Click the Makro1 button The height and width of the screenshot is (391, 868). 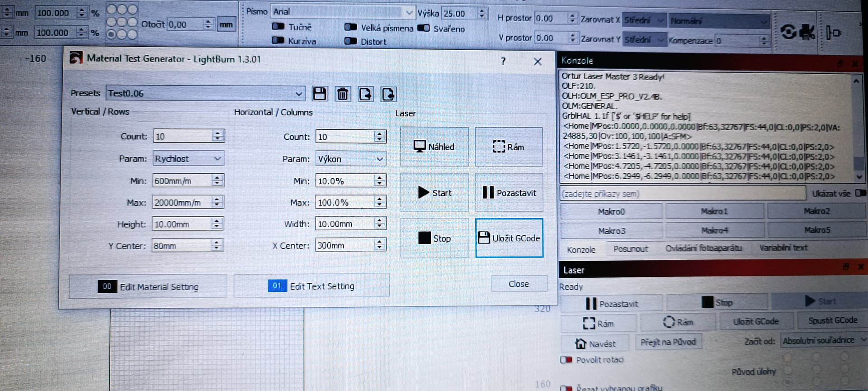coord(714,211)
